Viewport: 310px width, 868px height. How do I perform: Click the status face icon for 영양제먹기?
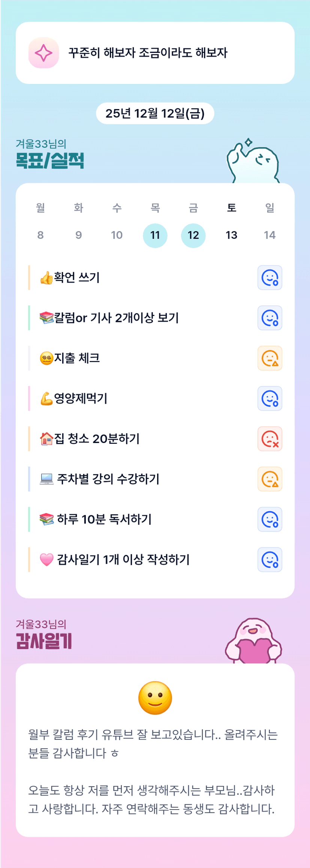270,398
